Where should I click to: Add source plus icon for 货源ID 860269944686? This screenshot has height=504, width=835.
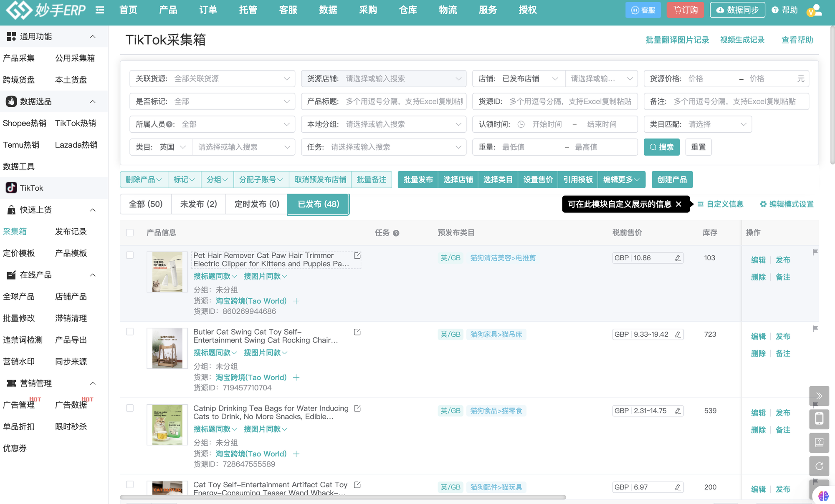296,301
